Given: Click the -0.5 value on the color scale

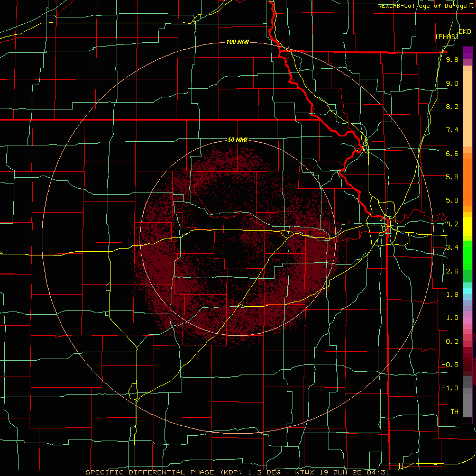Looking at the screenshot, I should point(450,364).
